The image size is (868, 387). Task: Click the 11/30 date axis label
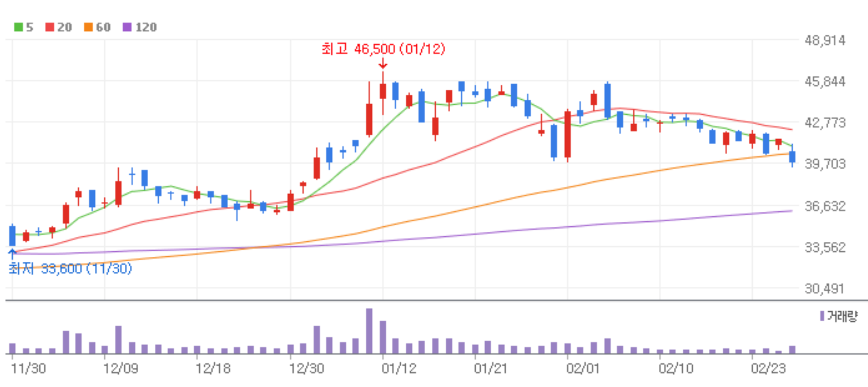click(28, 369)
